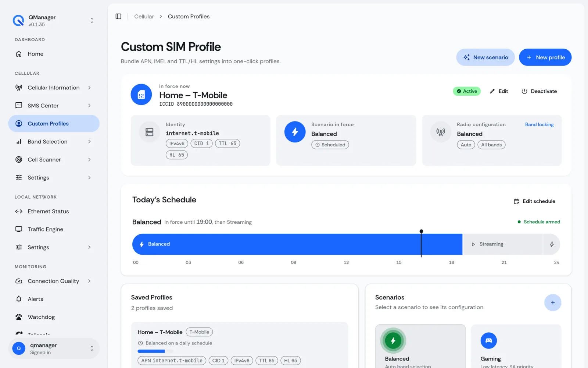Open the qmanager user account menu
The height and width of the screenshot is (368, 588).
[54, 348]
